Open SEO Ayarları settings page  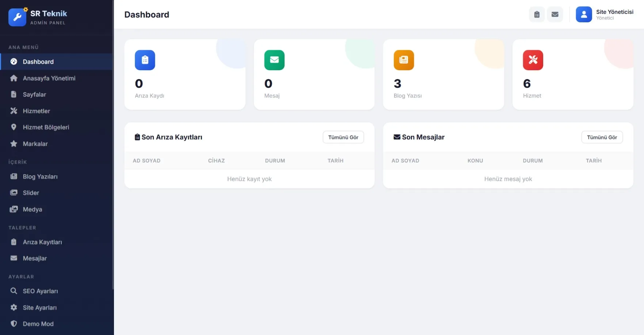coord(40,291)
